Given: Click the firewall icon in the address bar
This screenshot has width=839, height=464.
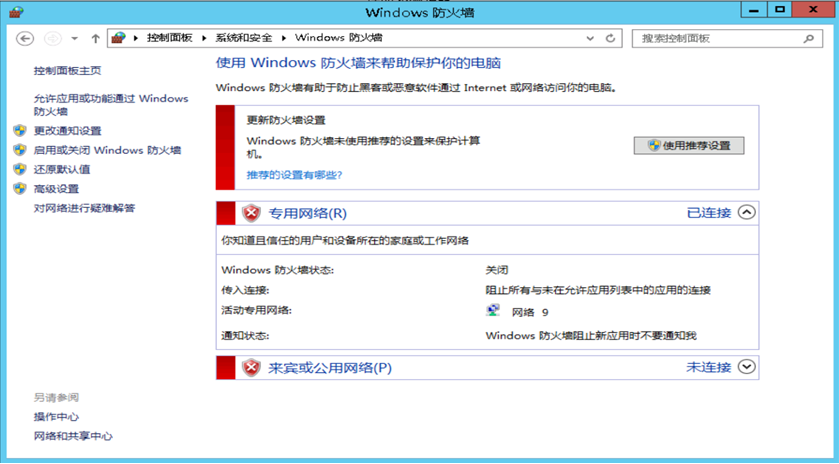Looking at the screenshot, I should 118,38.
